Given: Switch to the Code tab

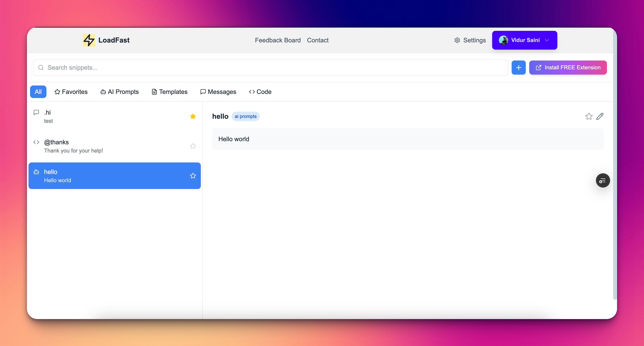Looking at the screenshot, I should pyautogui.click(x=260, y=92).
